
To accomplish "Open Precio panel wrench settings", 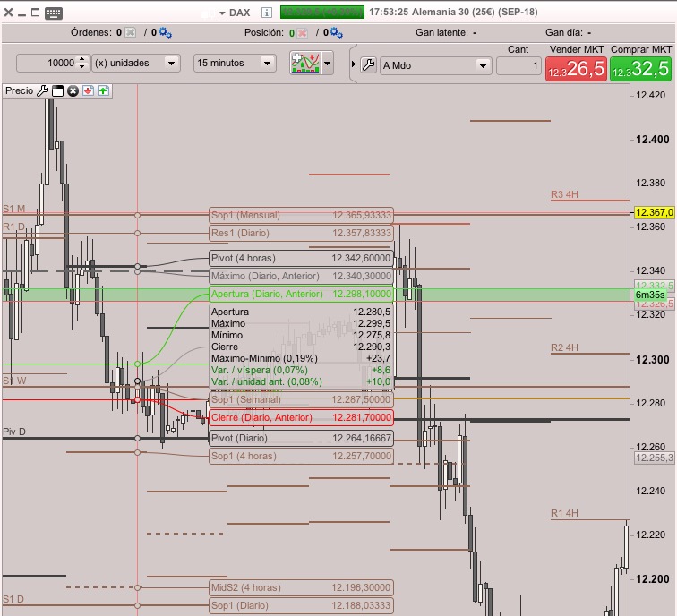I will (42, 90).
